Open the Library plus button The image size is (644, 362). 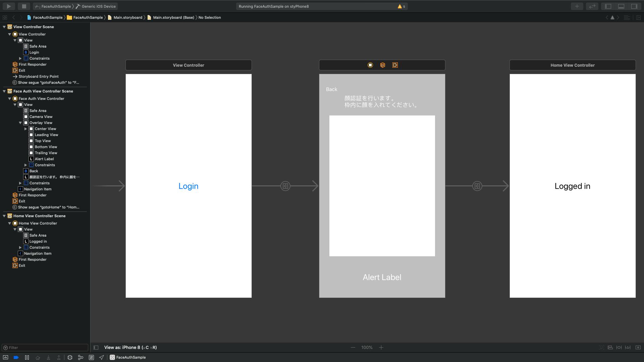point(577,6)
